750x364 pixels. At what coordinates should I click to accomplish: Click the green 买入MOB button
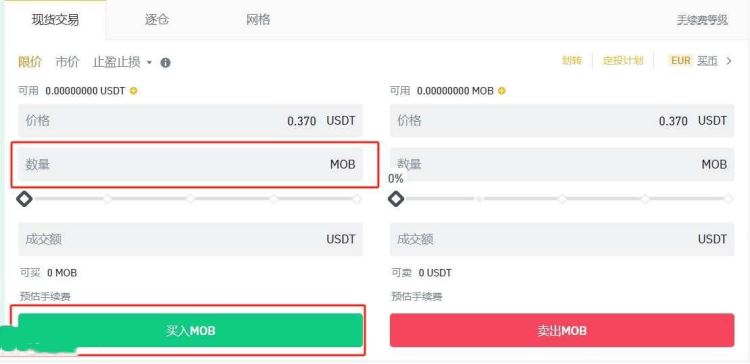(190, 331)
